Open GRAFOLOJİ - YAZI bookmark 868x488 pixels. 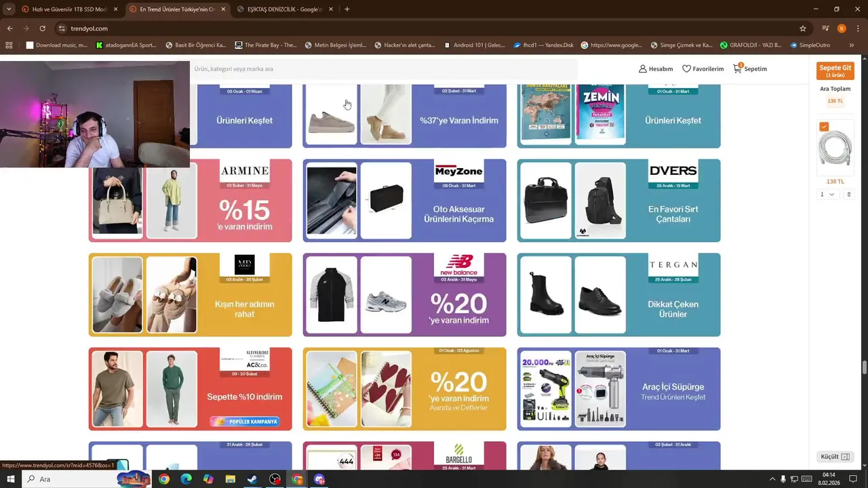(751, 45)
